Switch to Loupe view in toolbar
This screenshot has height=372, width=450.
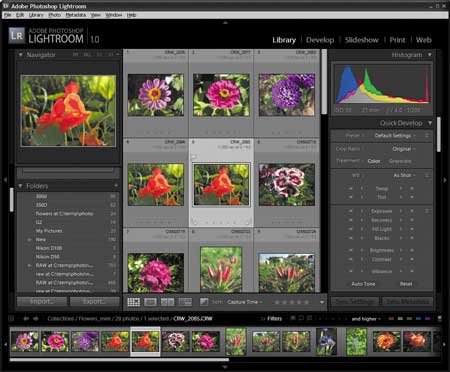click(x=150, y=302)
